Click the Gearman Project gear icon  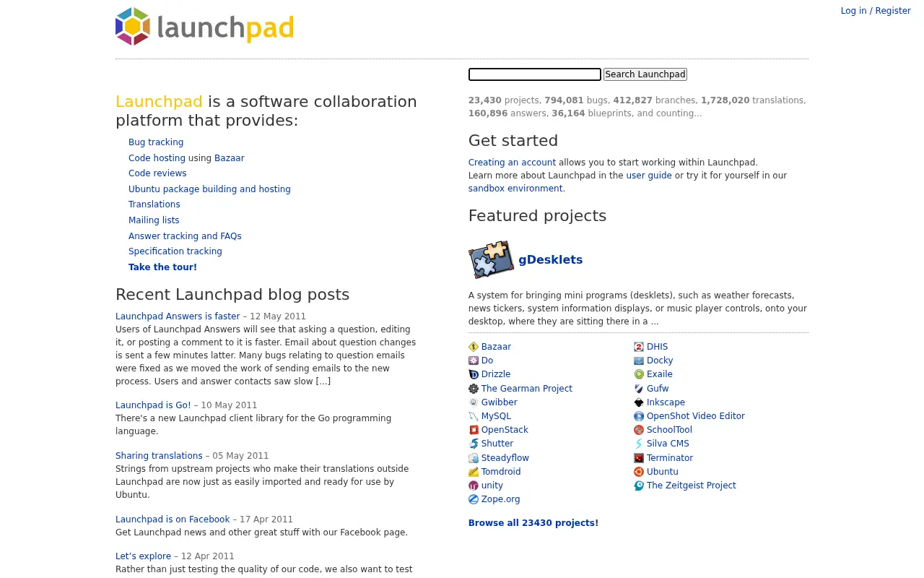[x=474, y=389]
